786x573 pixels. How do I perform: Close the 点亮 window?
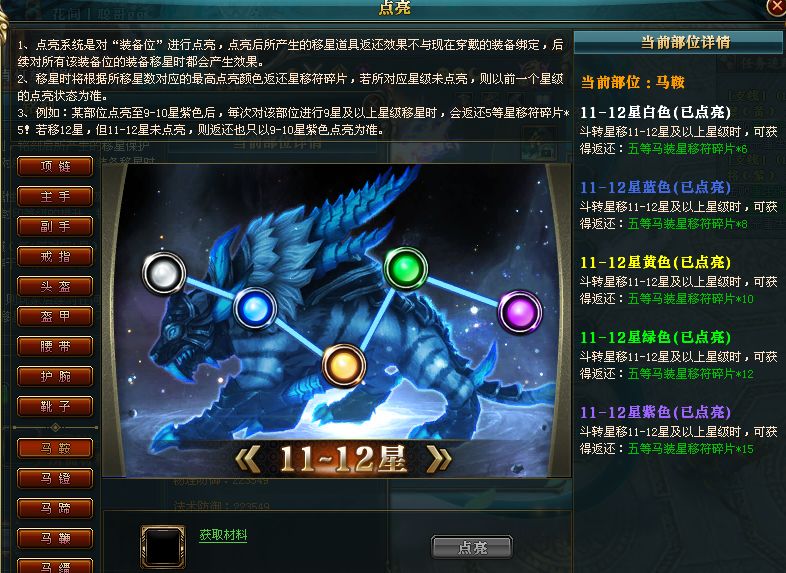coord(777,7)
